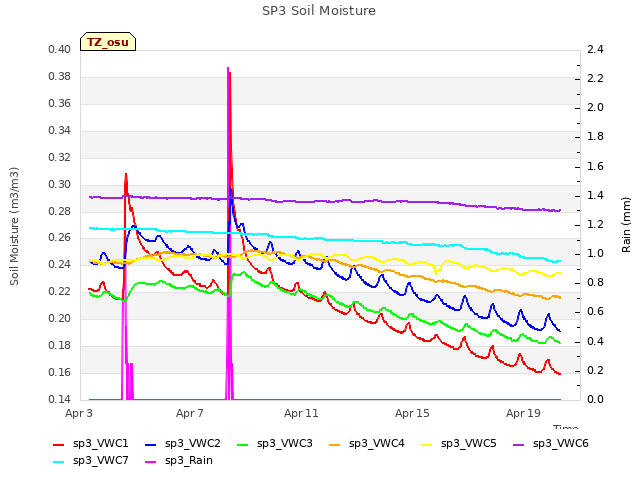Click the red sp3_VWC1 legend swatch
Viewport: 640px width, 480px height.
(x=59, y=444)
